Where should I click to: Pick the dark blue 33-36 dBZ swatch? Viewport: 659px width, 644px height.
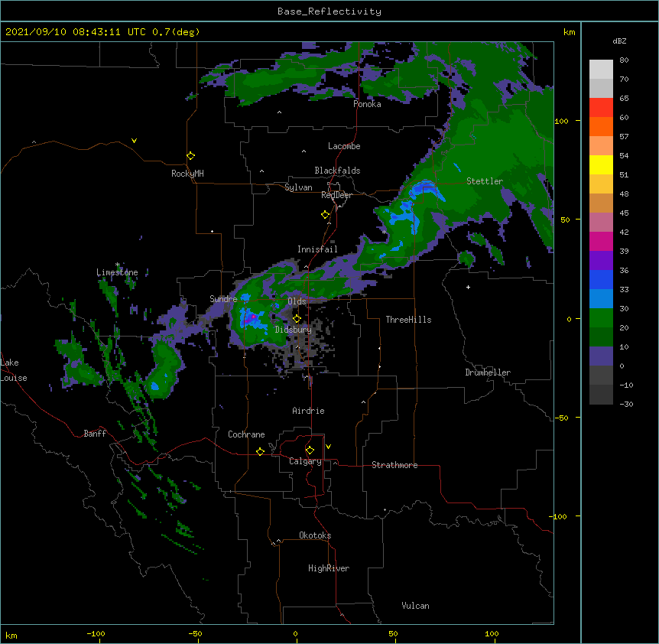[x=601, y=279]
